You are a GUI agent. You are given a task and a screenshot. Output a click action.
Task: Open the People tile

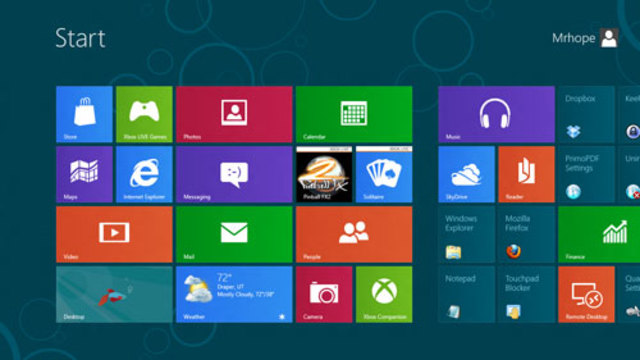[x=354, y=234]
